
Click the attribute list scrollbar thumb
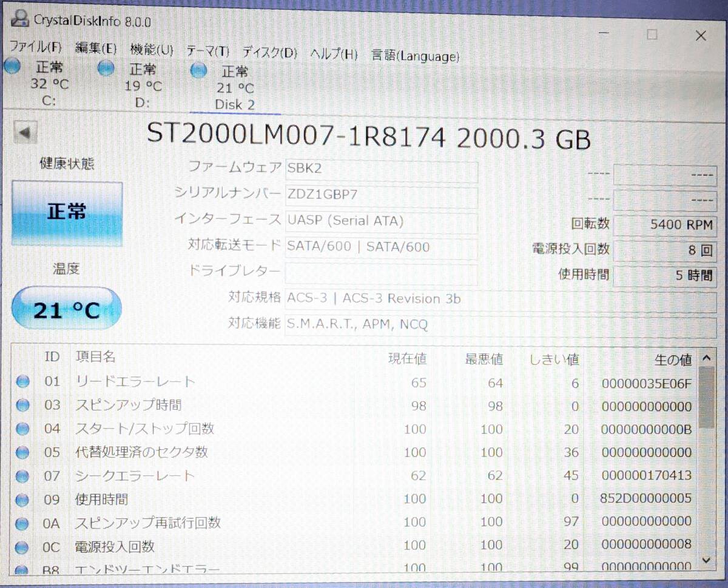(706, 398)
